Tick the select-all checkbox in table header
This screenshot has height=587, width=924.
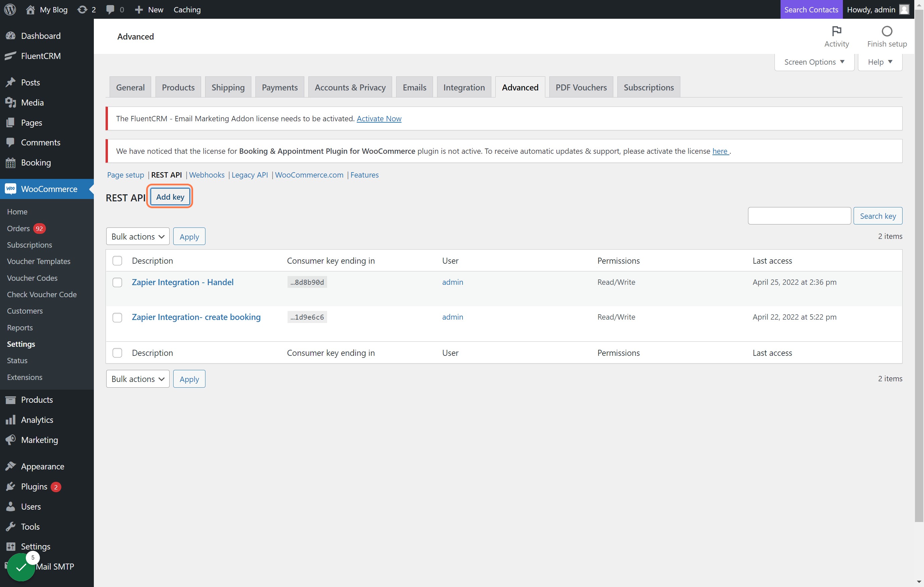(117, 261)
